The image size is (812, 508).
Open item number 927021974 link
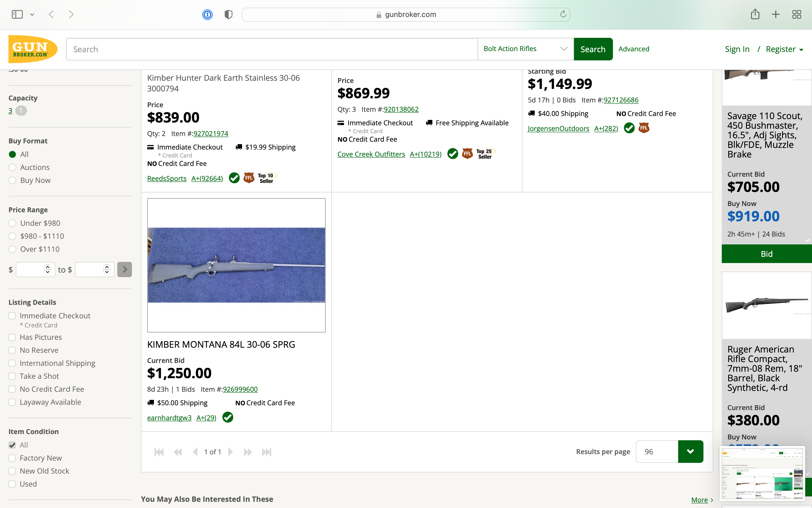coord(211,134)
